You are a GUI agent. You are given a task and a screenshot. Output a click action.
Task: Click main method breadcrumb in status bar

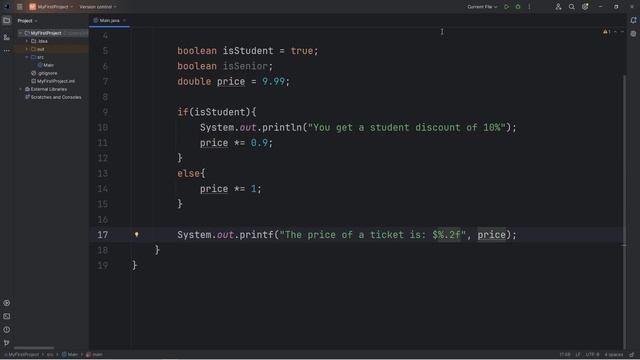point(94,355)
